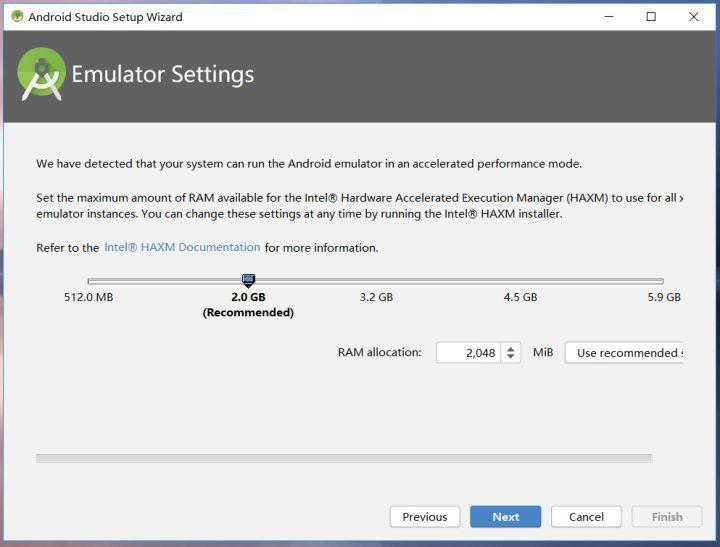Focus the RAM allocation input field

(x=468, y=353)
